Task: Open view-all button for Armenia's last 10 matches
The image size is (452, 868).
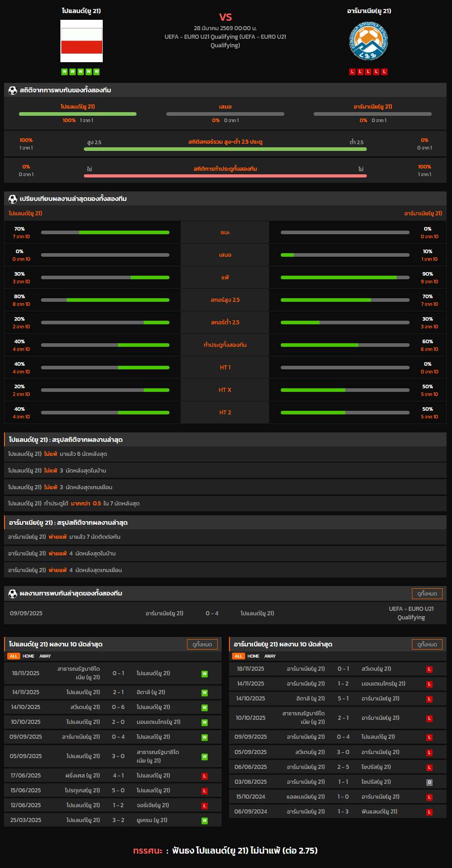Action: [x=427, y=645]
